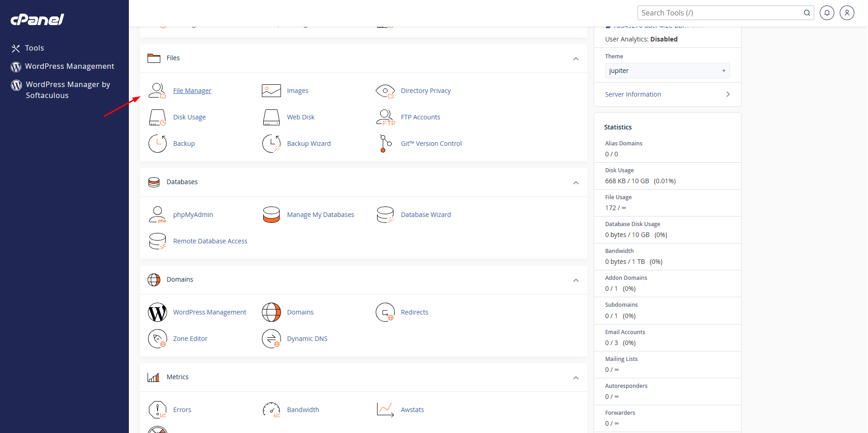Open the Git Version Control icon
The height and width of the screenshot is (433, 868).
tap(385, 144)
